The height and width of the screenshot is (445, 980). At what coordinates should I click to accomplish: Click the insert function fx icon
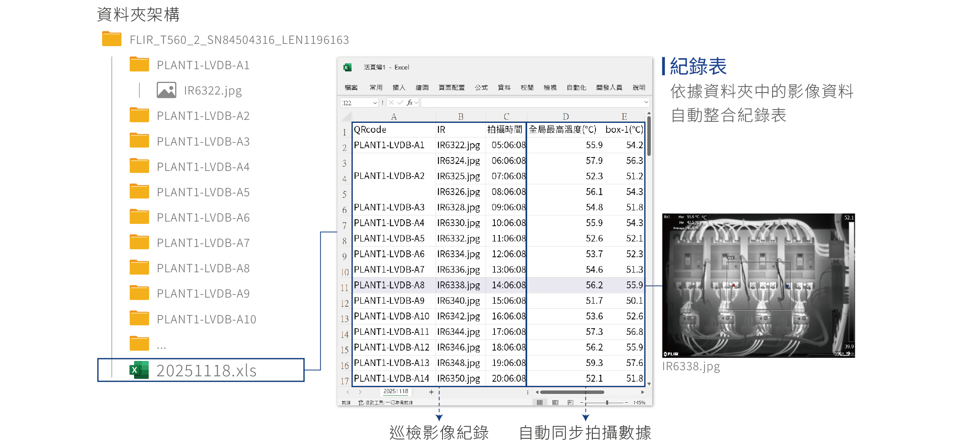[410, 103]
